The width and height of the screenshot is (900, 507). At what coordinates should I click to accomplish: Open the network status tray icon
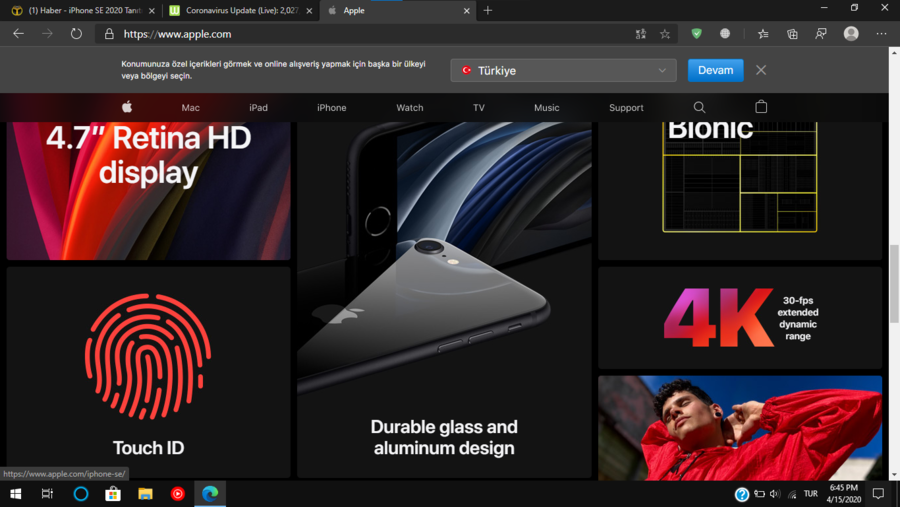(792, 494)
